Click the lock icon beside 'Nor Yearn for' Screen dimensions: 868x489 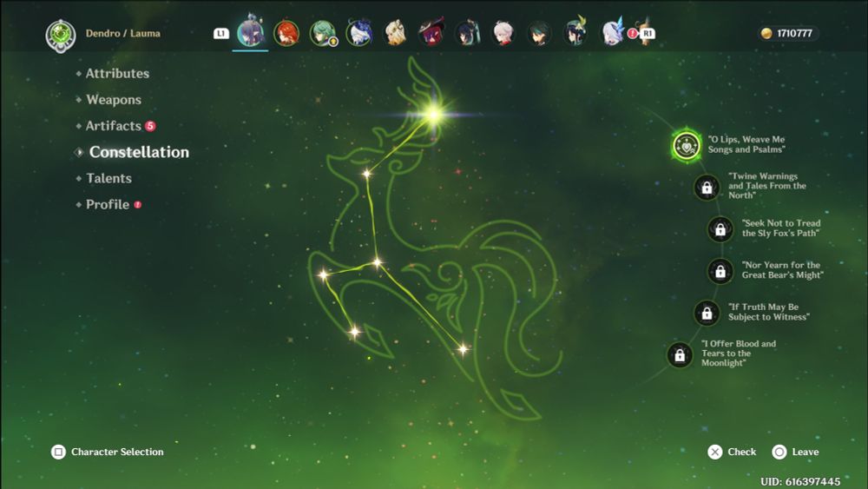click(x=720, y=271)
